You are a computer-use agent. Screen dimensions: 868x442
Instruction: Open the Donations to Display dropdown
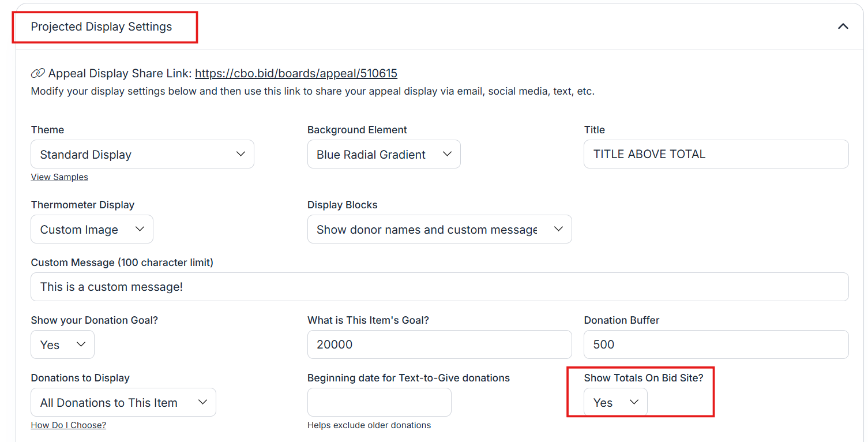(123, 403)
